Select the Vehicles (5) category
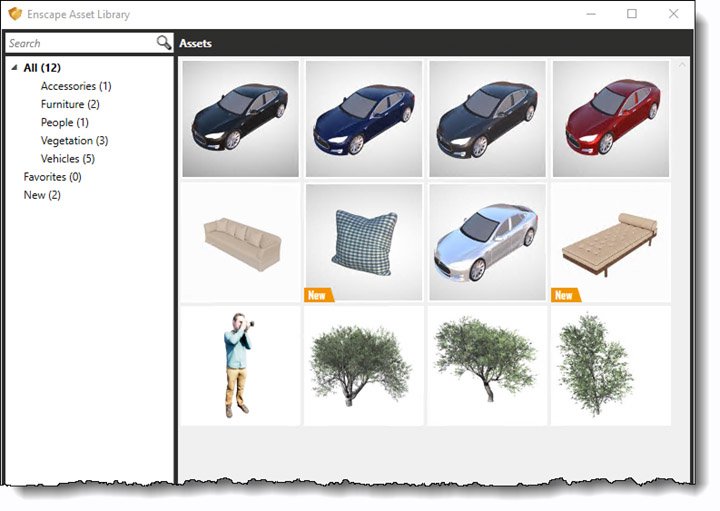 tap(68, 158)
